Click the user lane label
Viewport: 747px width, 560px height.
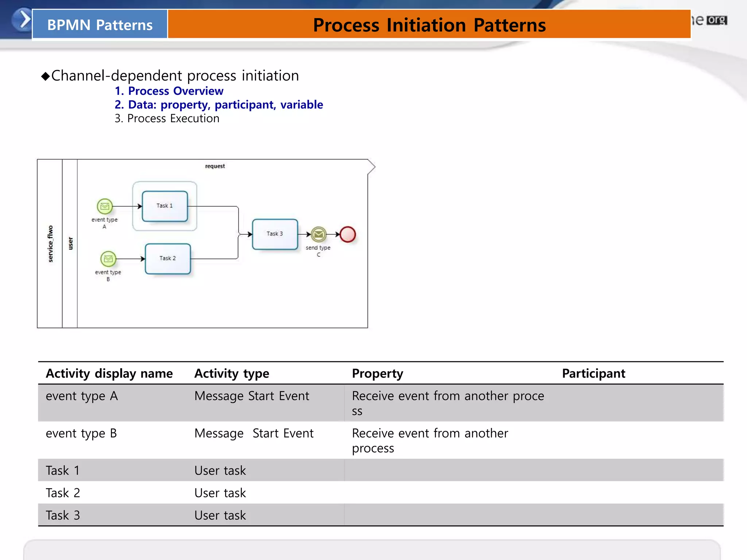(x=70, y=244)
